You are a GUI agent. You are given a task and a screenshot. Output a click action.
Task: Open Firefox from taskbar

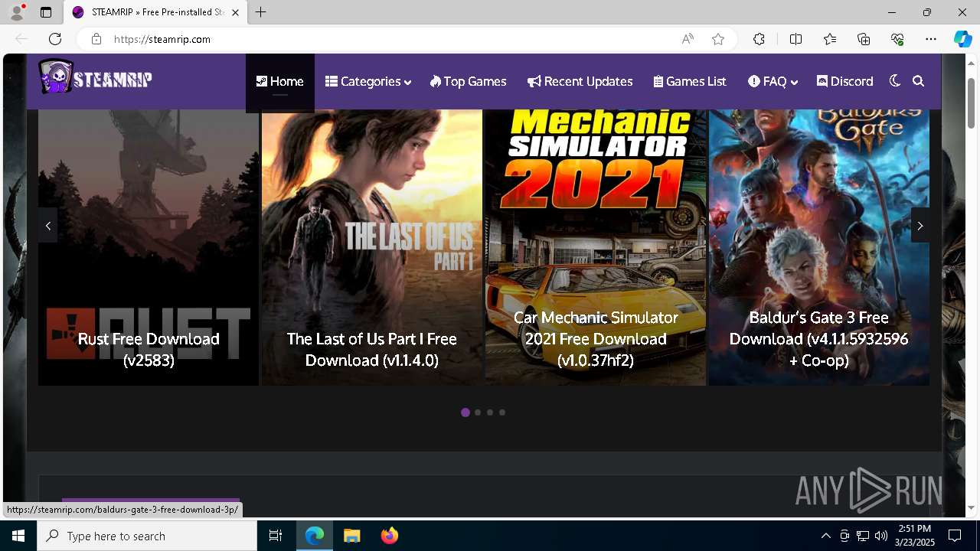390,536
